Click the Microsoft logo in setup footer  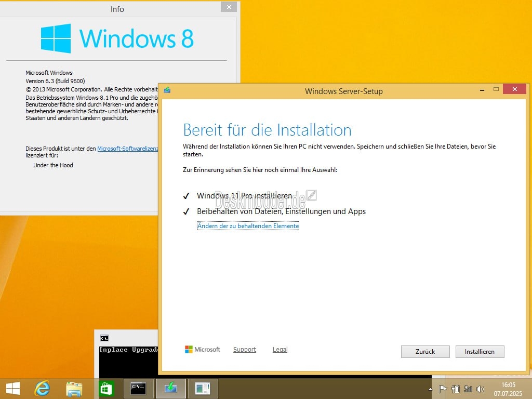[x=203, y=350]
